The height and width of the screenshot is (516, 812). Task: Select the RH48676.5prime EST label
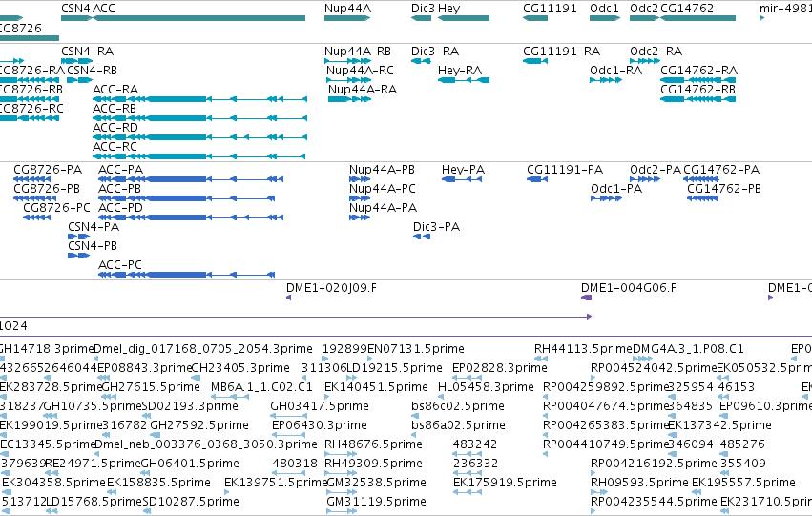coord(373,444)
